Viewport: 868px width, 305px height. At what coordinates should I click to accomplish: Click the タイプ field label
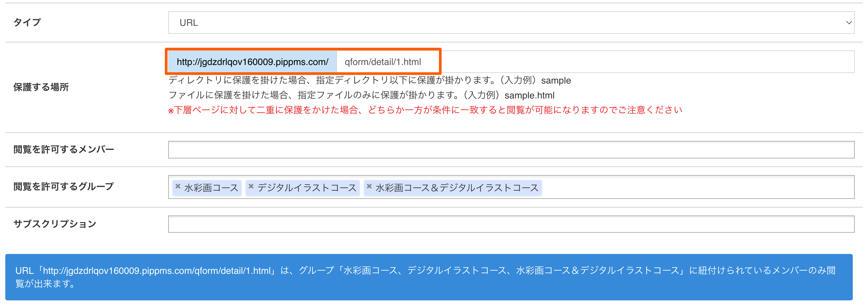coord(27,23)
